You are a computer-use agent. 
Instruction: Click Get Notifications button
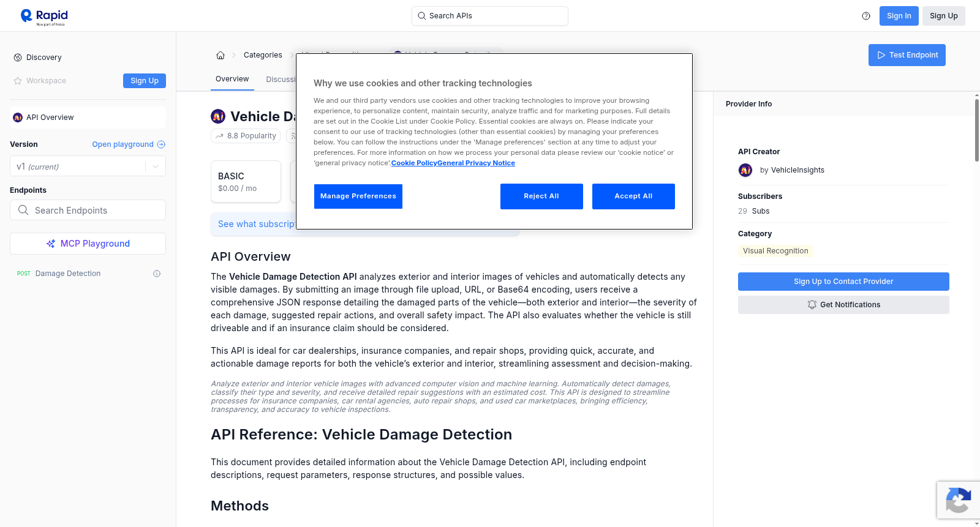click(x=843, y=305)
